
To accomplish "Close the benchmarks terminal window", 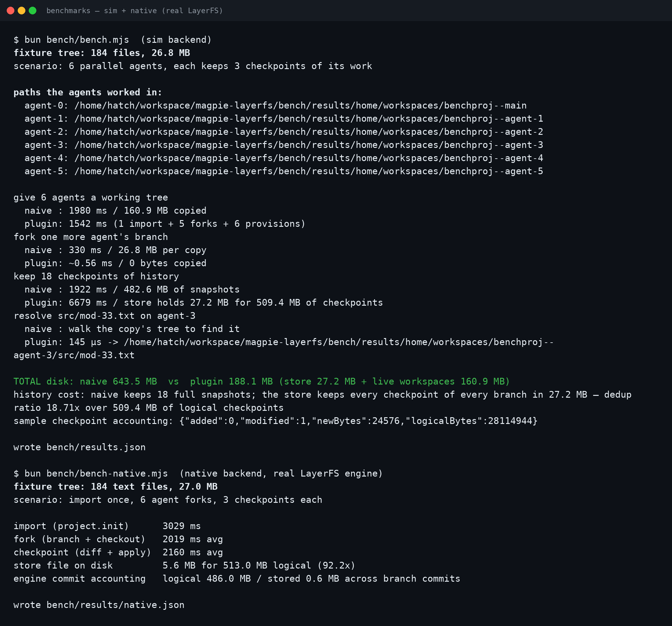I will tap(10, 10).
